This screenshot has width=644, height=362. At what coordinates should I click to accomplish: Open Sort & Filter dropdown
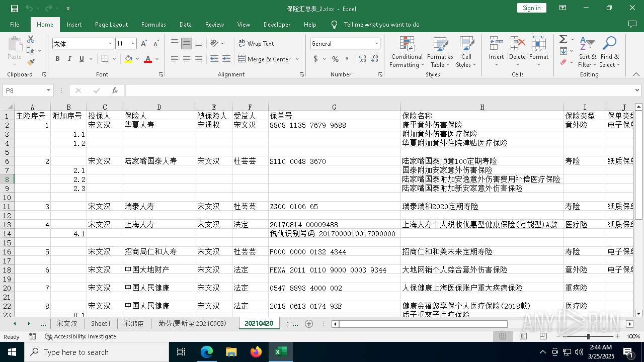pos(587,51)
